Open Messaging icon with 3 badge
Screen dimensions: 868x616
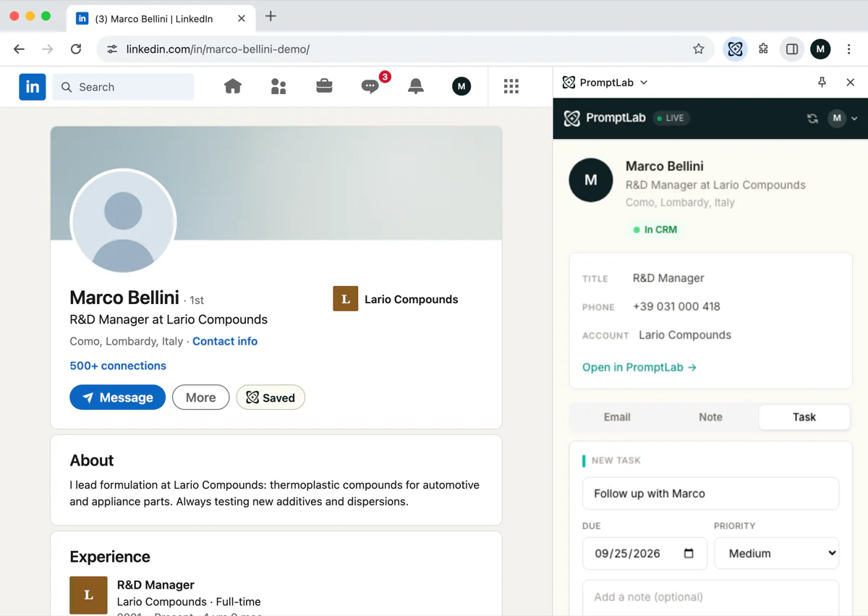click(370, 87)
